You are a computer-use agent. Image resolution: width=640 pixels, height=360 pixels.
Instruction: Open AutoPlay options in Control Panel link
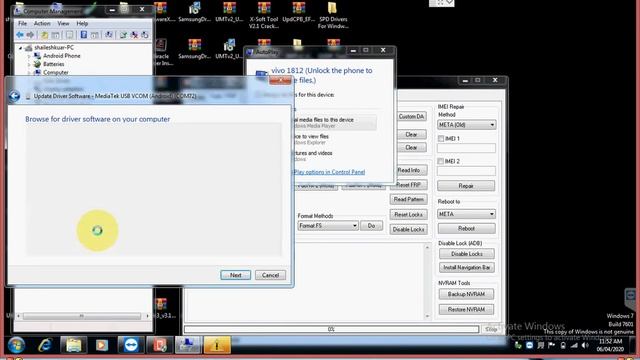point(329,172)
